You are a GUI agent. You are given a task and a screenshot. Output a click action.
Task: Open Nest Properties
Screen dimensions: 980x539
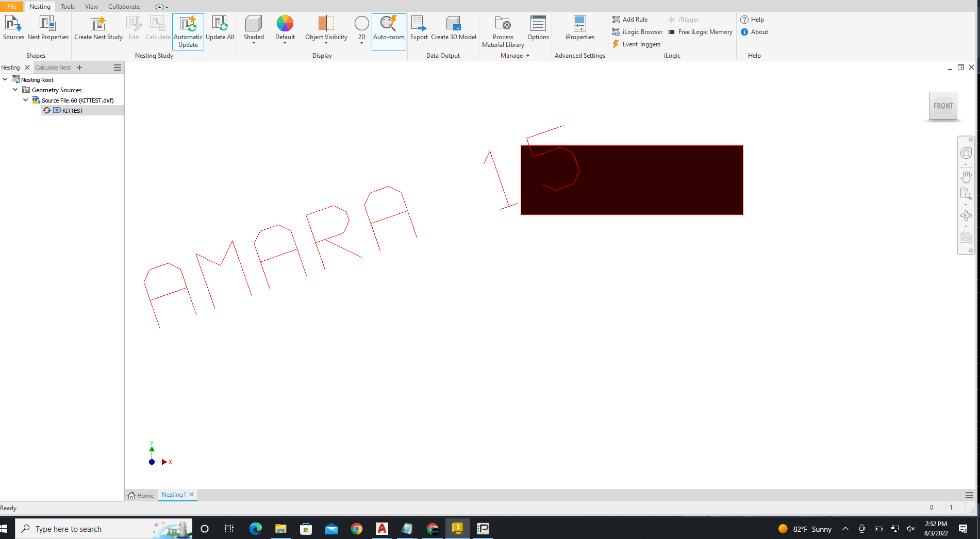(47, 28)
